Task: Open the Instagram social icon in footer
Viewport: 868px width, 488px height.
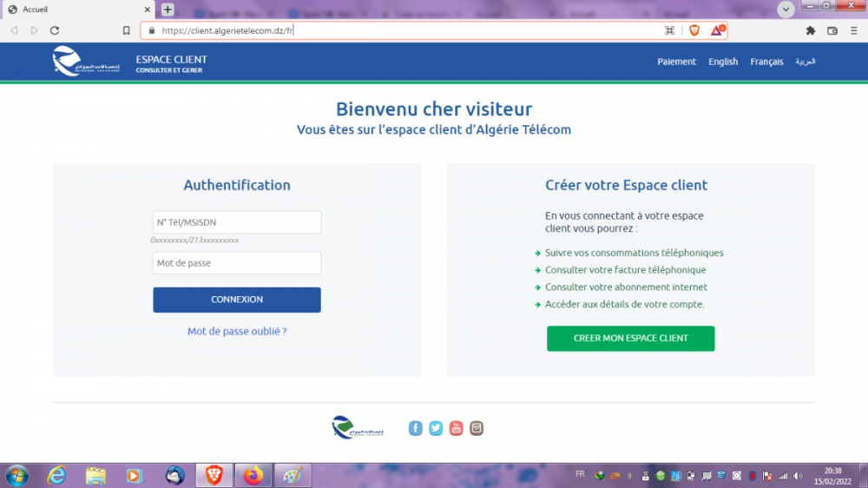Action: (477, 428)
